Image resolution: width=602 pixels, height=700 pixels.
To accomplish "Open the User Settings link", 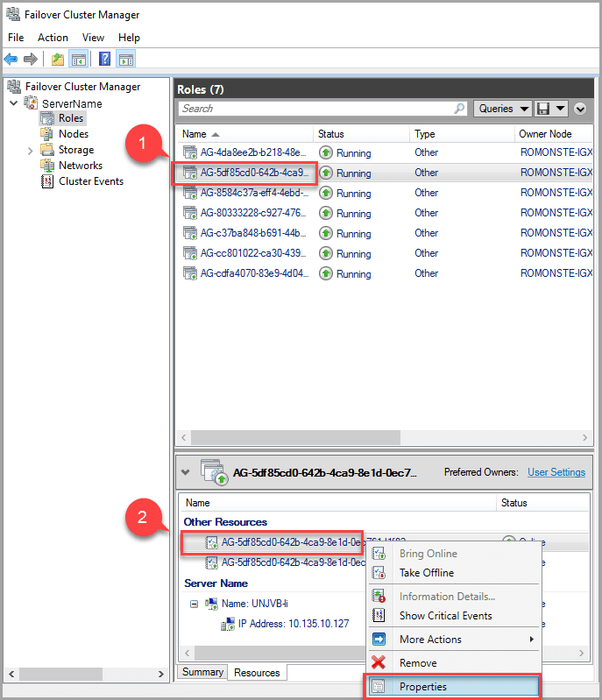I will pyautogui.click(x=556, y=472).
